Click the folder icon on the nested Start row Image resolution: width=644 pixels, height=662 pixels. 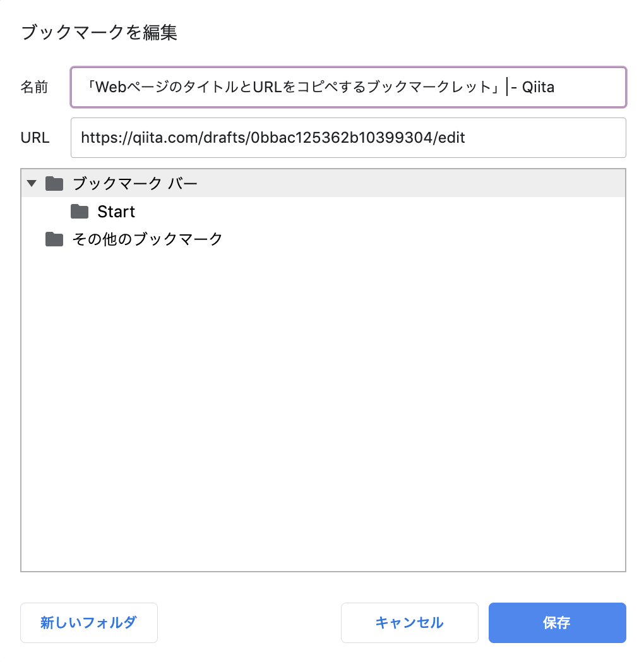click(79, 212)
